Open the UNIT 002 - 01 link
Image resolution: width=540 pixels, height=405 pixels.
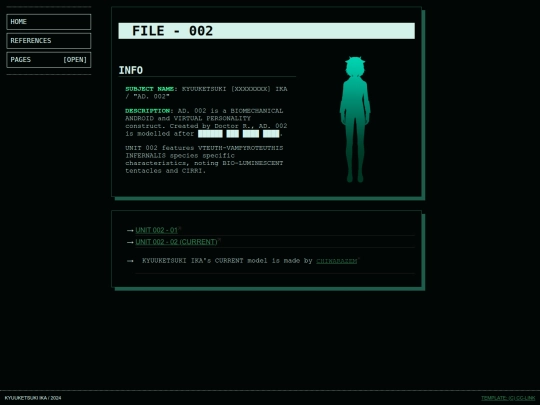[156, 230]
